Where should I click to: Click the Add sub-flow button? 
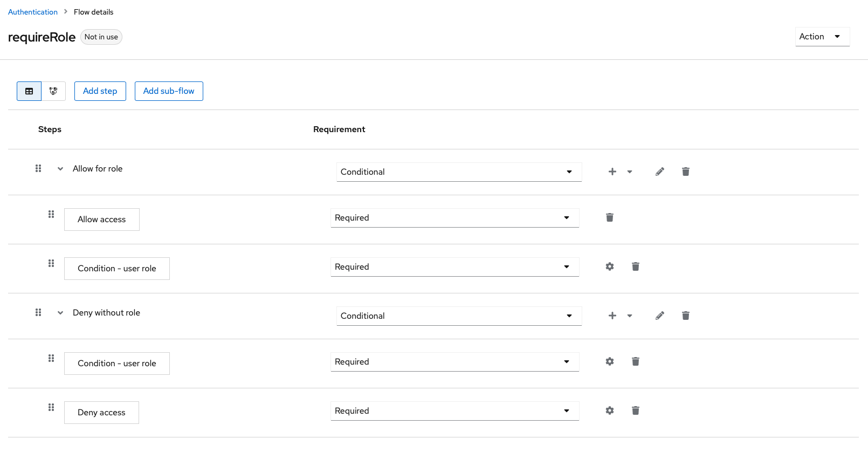click(169, 91)
